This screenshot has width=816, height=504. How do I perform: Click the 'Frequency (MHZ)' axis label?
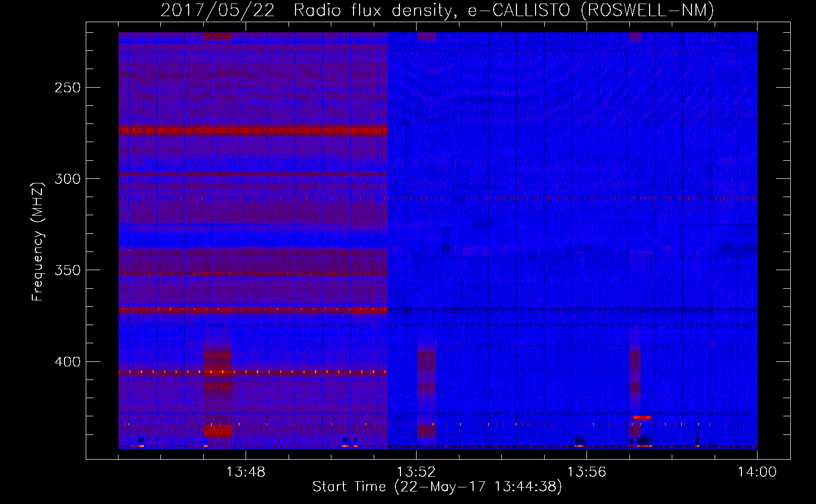tap(38, 241)
